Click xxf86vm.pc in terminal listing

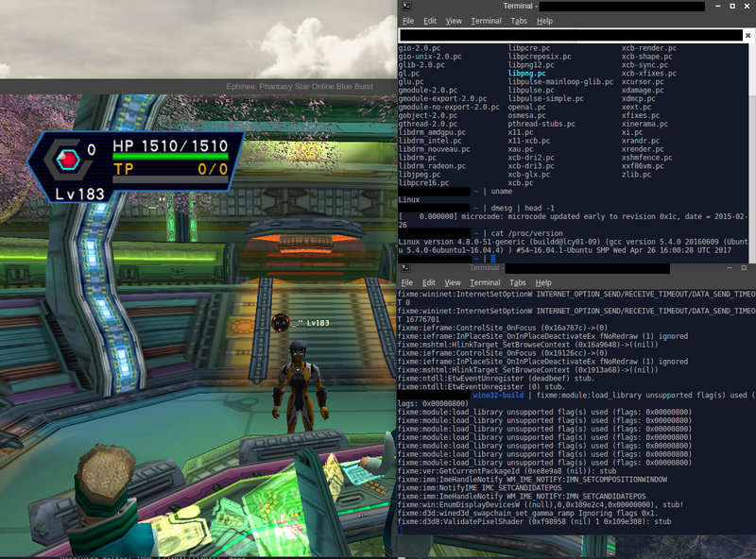coord(643,166)
